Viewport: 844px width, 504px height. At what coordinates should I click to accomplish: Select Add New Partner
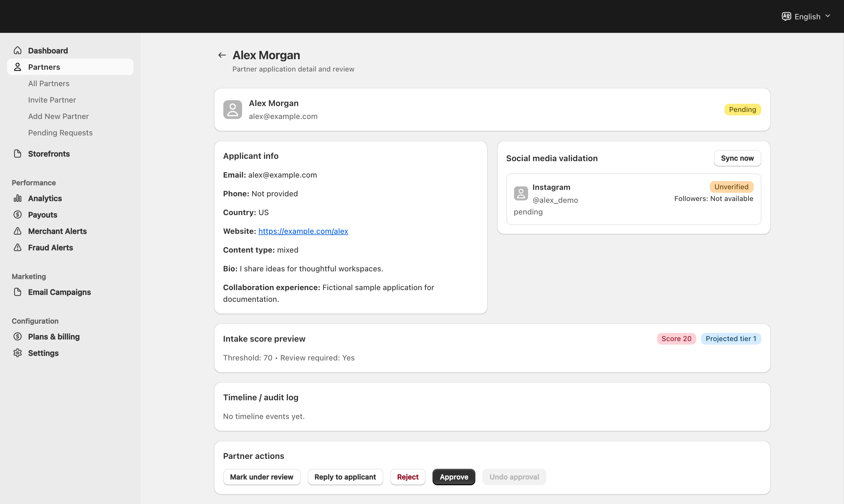pos(58,117)
